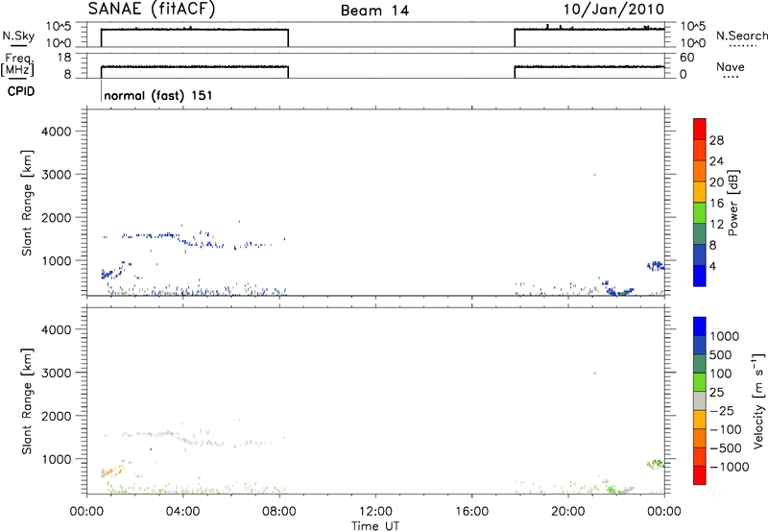This screenshot has width=768, height=532.
Task: Select the "08:00" time tick label
Action: (x=279, y=512)
